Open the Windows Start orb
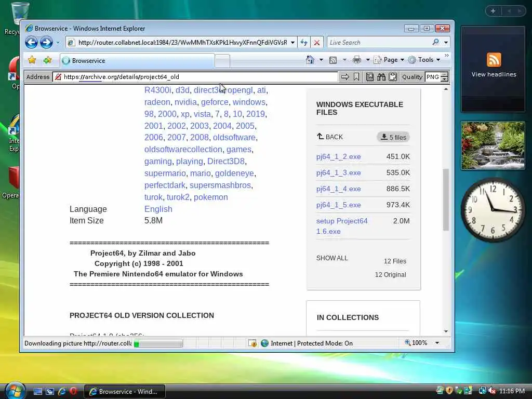Viewport: 532px width, 399px height. pyautogui.click(x=15, y=390)
